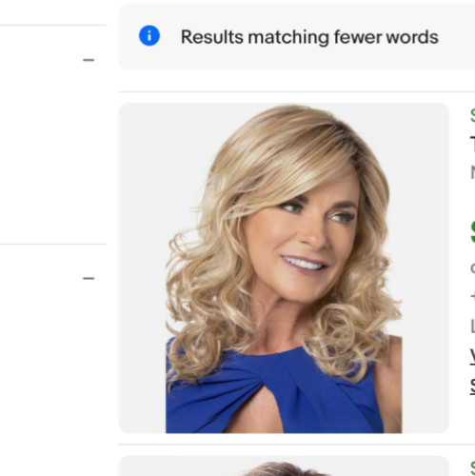Click the gray text line right below the price
Screen dimensions: 475x476
473,268
